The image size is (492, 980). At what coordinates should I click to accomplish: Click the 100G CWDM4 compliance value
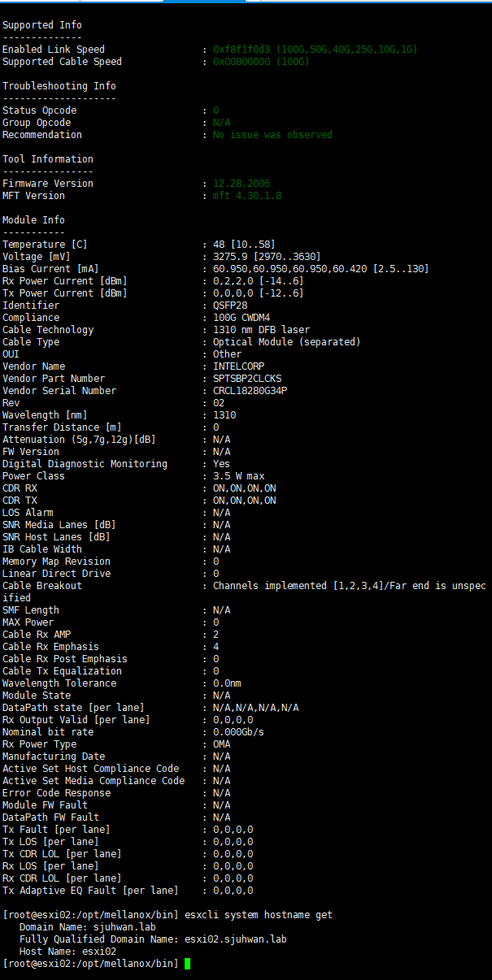point(242,318)
